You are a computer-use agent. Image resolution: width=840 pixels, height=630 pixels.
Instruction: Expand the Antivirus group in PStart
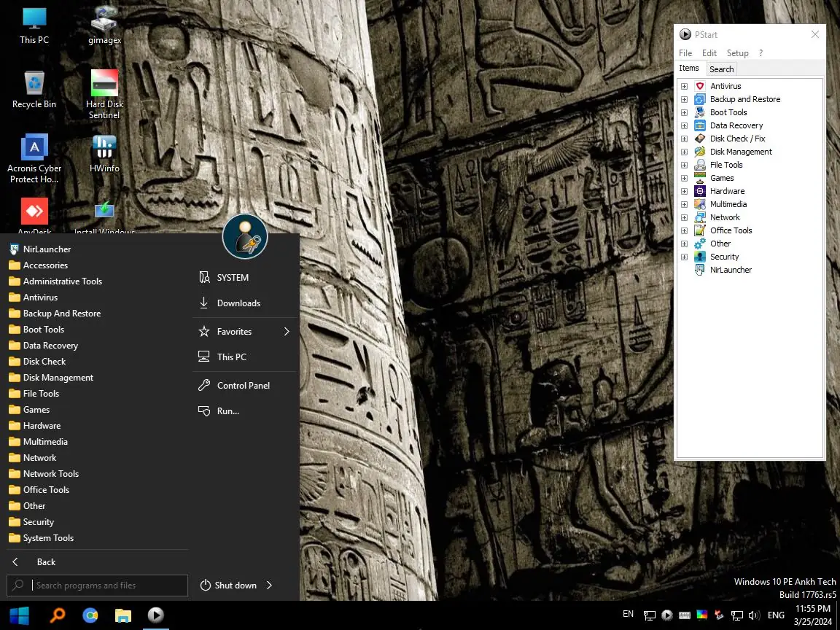(684, 86)
